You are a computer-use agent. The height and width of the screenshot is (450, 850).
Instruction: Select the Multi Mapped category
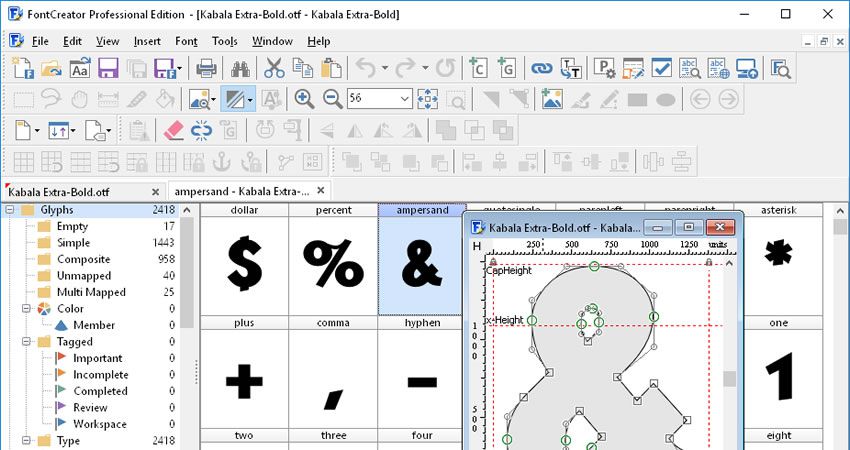(x=91, y=292)
